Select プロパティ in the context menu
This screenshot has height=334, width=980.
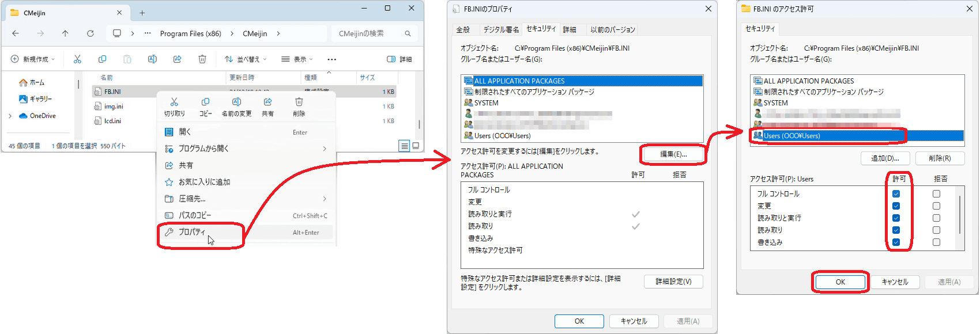tap(192, 232)
